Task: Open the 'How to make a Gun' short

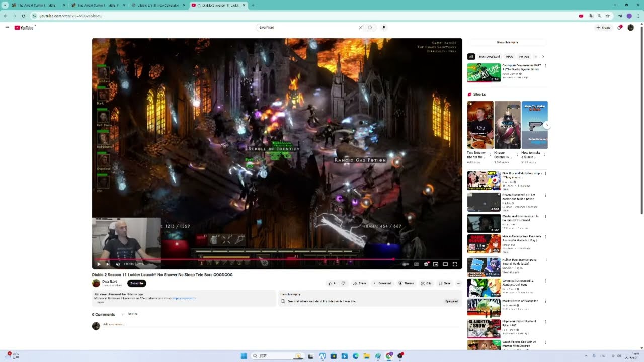Action: pos(534,125)
